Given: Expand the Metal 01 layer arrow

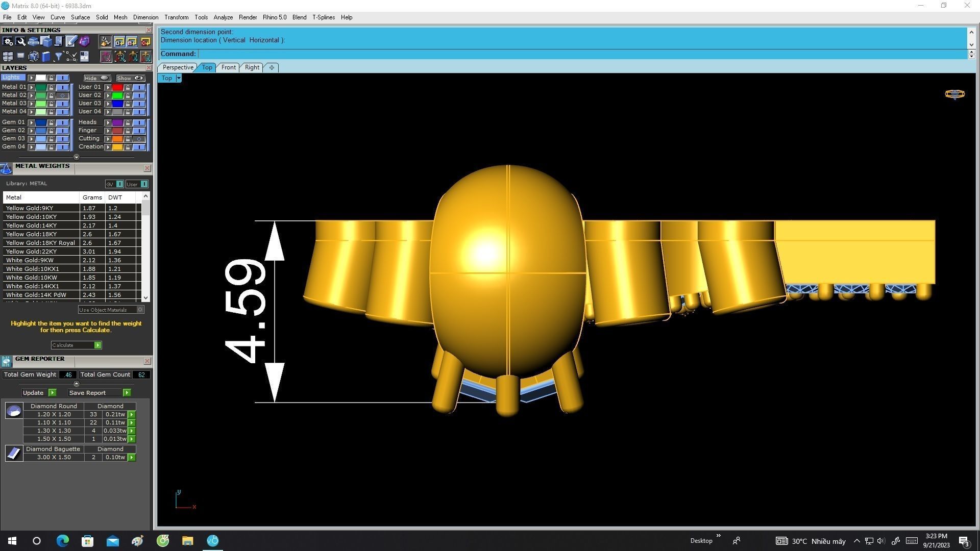Looking at the screenshot, I should pyautogui.click(x=31, y=87).
